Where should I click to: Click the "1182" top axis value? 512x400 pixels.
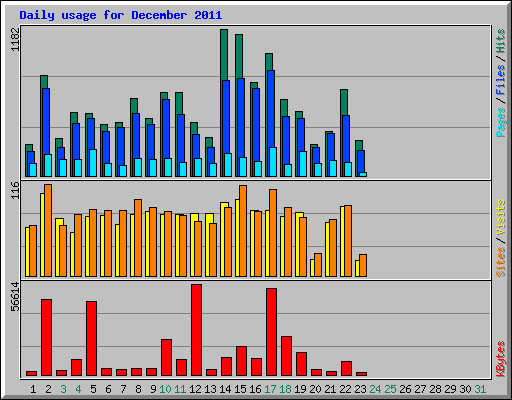(x=15, y=39)
